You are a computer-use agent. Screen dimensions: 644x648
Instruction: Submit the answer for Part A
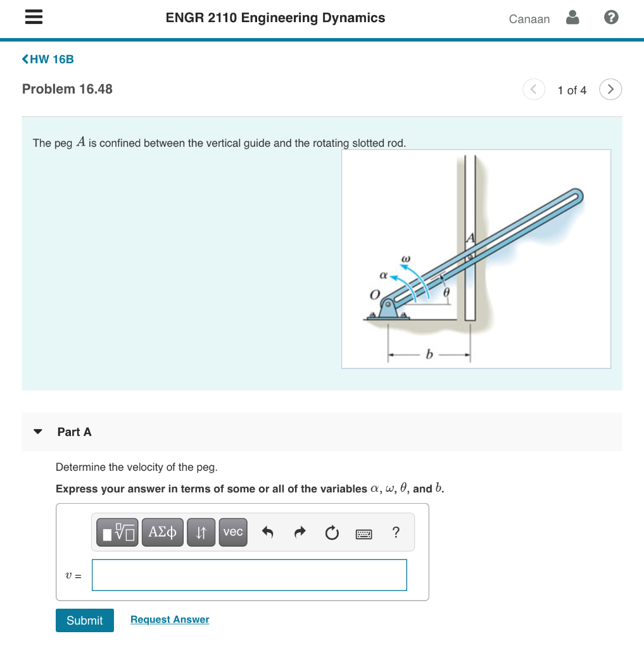pos(84,620)
